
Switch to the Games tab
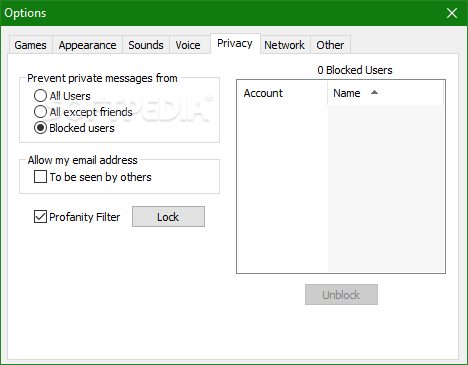coord(30,45)
